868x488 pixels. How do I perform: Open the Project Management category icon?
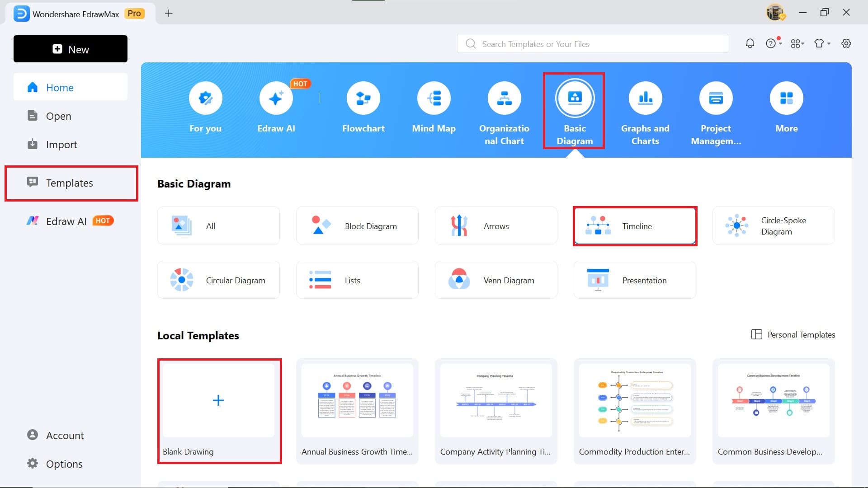pyautogui.click(x=716, y=98)
